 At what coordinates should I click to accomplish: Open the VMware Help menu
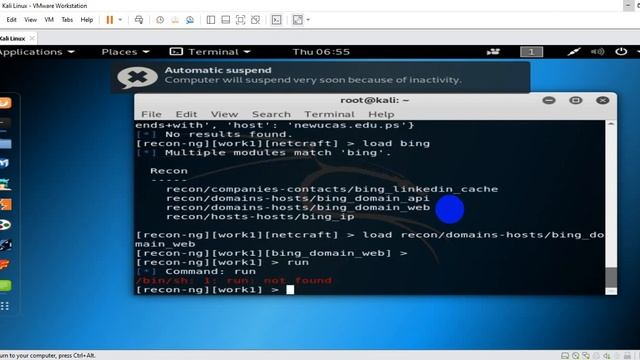coord(87,20)
